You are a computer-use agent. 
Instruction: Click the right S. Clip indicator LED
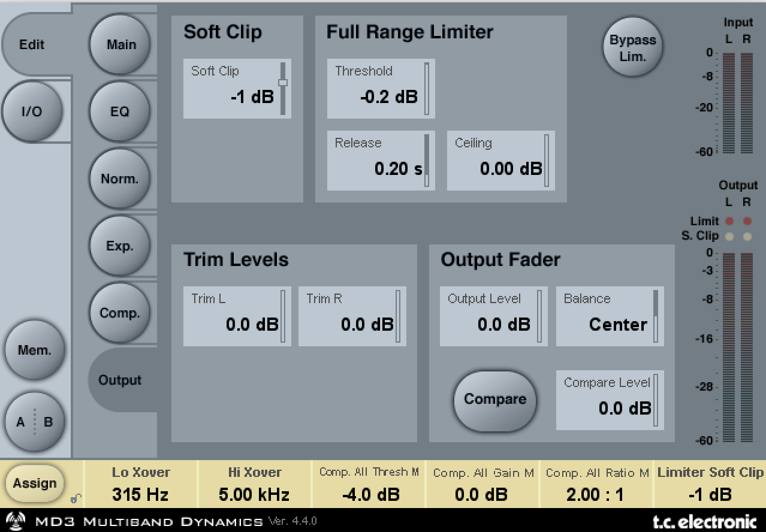tap(747, 237)
